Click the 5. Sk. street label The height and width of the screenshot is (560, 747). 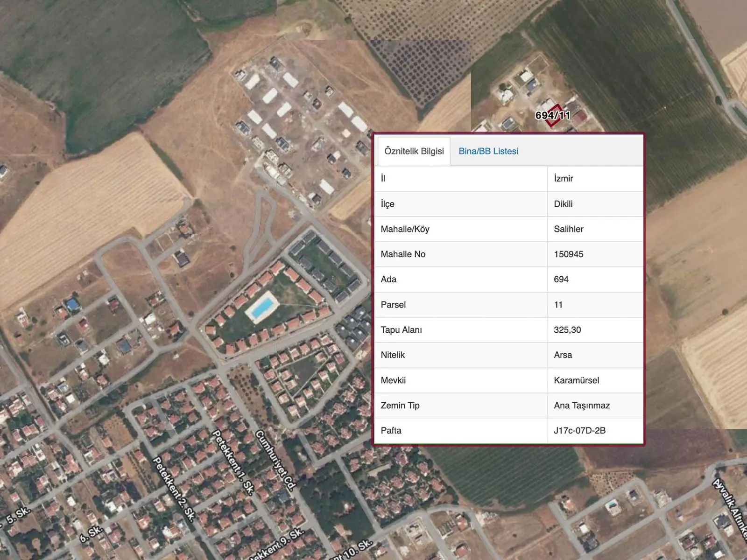click(x=18, y=515)
